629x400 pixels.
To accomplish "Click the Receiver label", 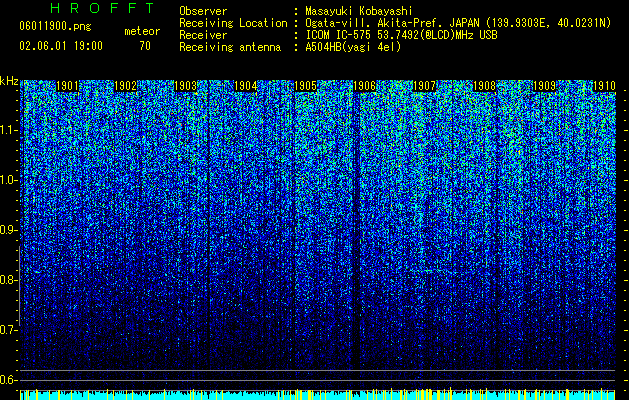I will point(203,35).
